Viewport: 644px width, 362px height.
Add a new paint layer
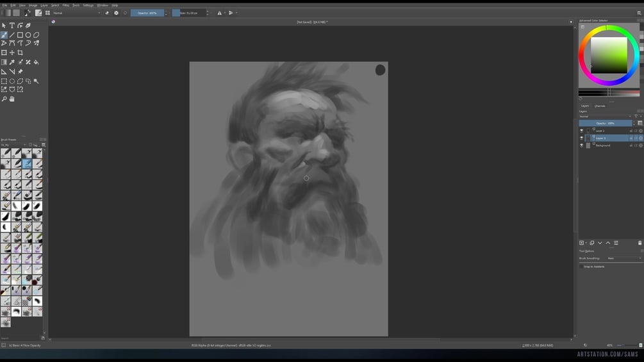click(x=582, y=243)
